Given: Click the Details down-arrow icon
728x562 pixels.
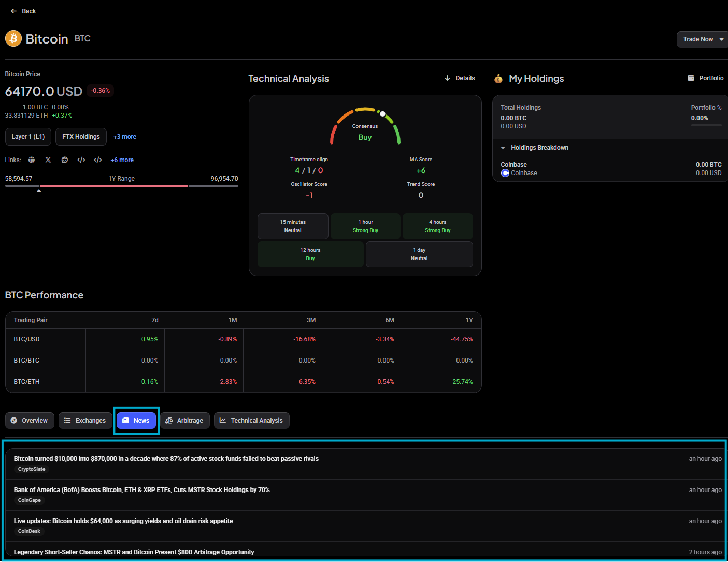Looking at the screenshot, I should pos(447,78).
